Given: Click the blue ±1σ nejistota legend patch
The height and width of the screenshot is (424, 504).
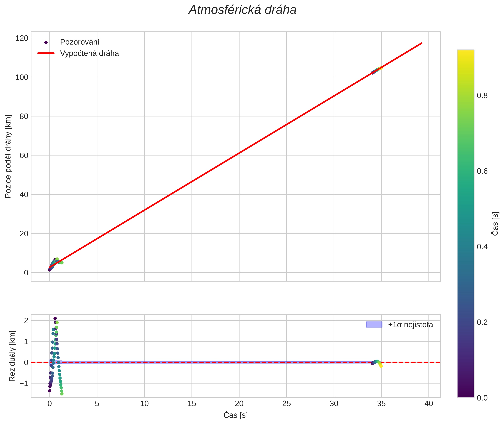Looking at the screenshot, I should (x=374, y=324).
